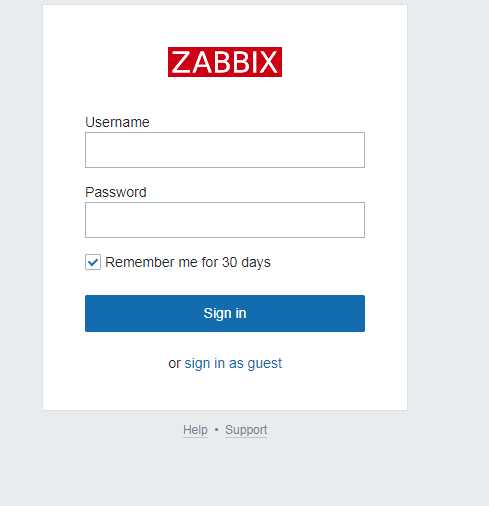
Task: Click the blue Sign in button
Action: (x=225, y=313)
